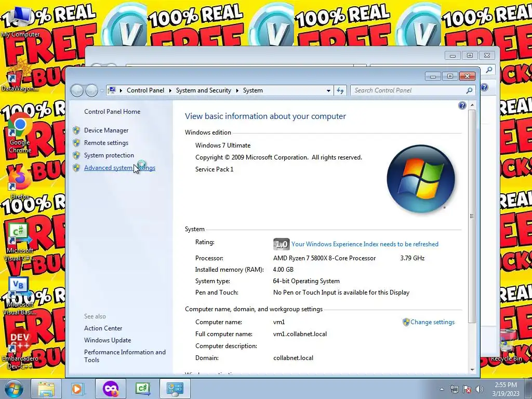Open Device Manager link
This screenshot has width=532, height=399.
(106, 130)
